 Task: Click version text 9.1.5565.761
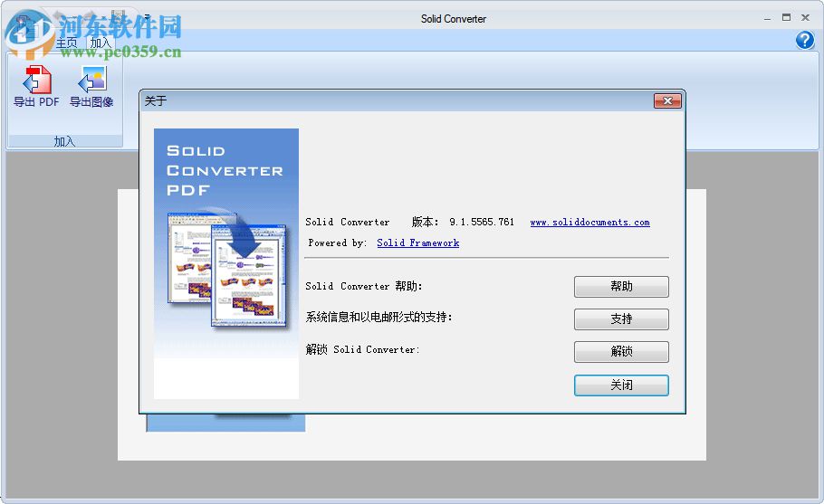tap(482, 222)
